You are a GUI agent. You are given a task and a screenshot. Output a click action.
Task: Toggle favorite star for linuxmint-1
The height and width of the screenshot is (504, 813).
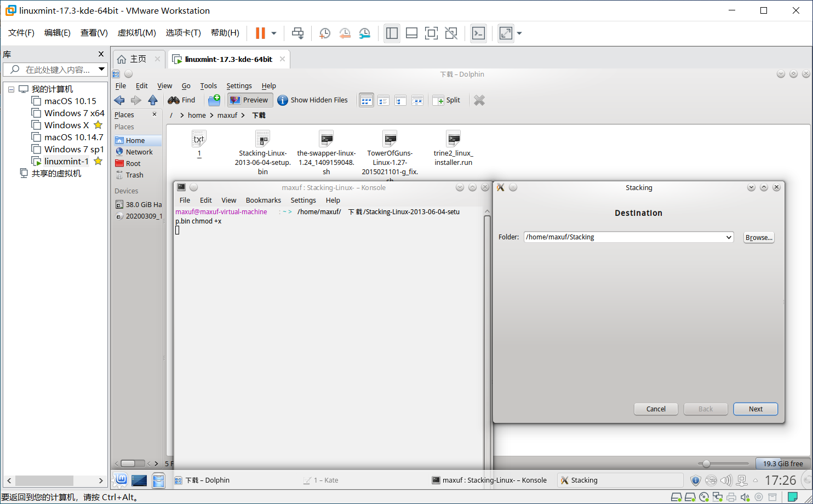[98, 161]
